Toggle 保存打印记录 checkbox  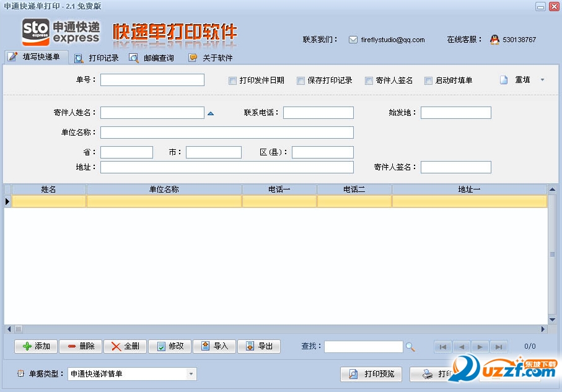[301, 81]
